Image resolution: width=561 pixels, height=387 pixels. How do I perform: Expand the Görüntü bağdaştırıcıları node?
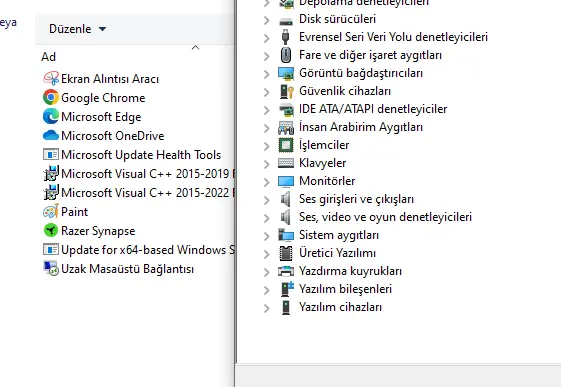267,74
